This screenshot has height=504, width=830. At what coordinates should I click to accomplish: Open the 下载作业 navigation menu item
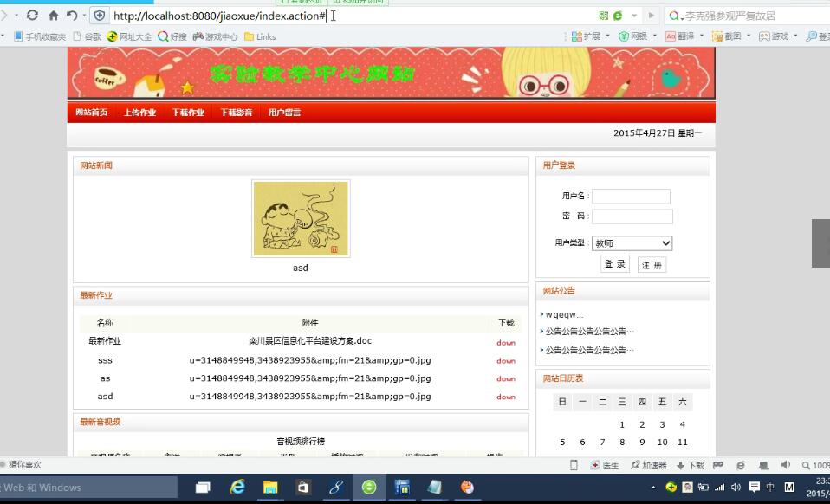[x=188, y=112]
